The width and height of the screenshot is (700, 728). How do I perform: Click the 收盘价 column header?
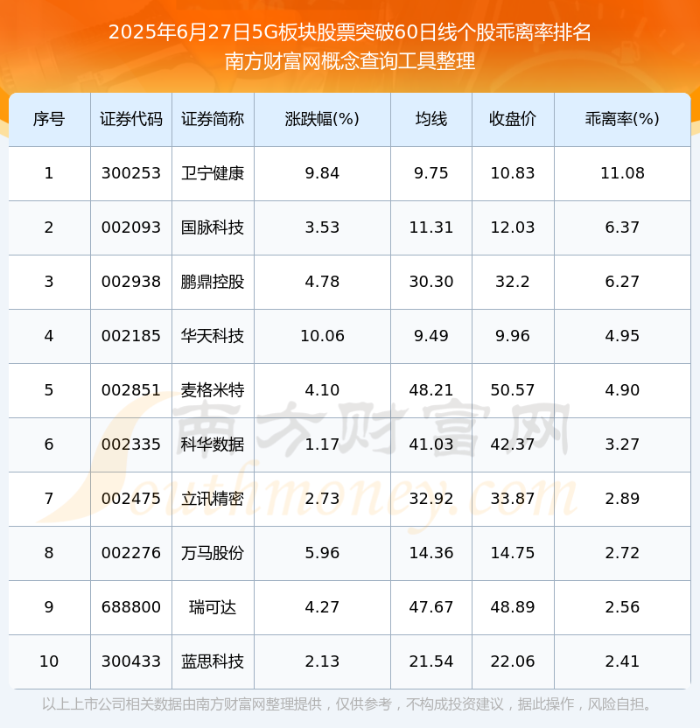513,119
